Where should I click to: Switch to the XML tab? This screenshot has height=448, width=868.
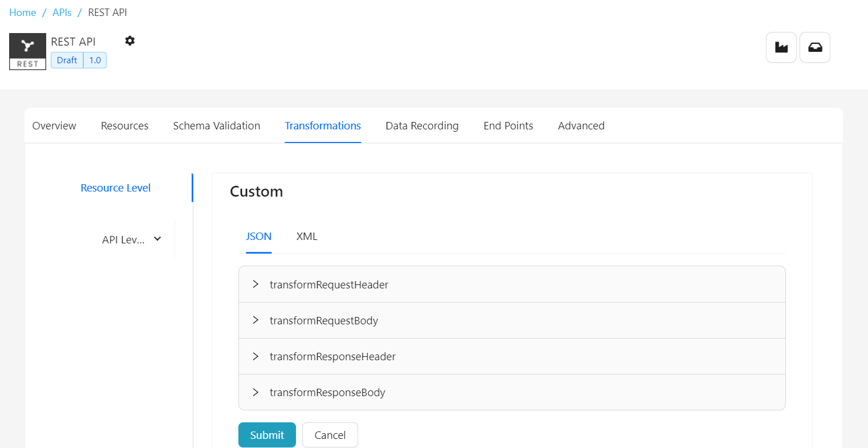click(x=307, y=237)
